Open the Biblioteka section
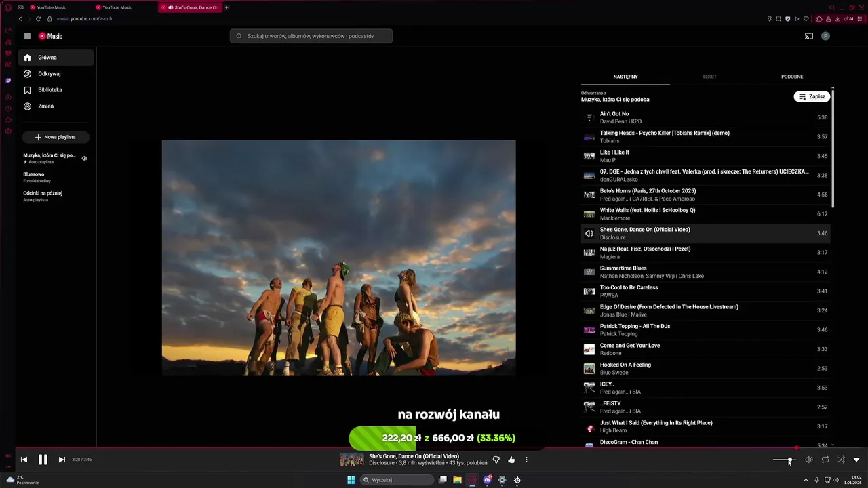This screenshot has height=488, width=868. pos(57,90)
